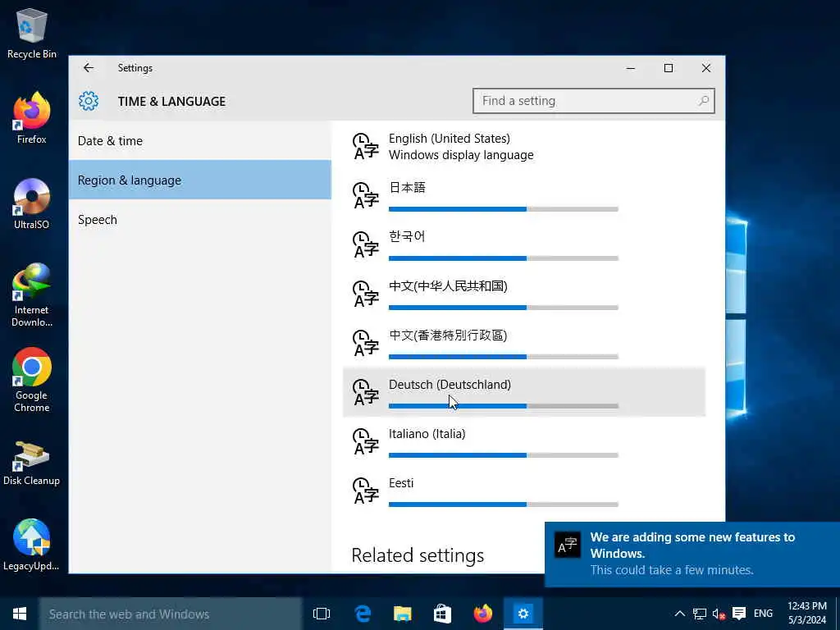Close the Settings window
The width and height of the screenshot is (840, 630).
pos(706,68)
